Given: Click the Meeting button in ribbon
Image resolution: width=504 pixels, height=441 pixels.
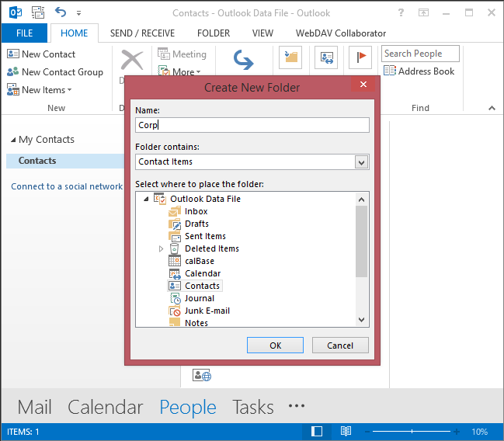Looking at the screenshot, I should point(182,54).
